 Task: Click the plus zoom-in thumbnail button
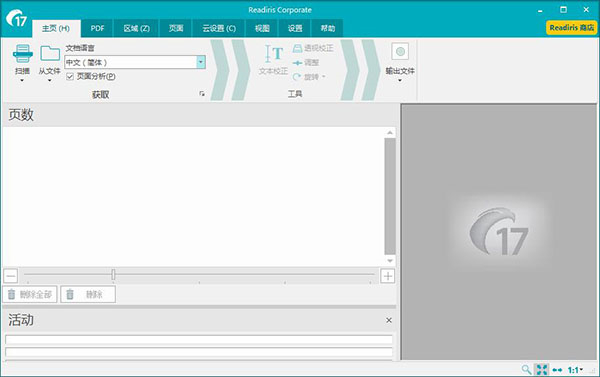[388, 276]
